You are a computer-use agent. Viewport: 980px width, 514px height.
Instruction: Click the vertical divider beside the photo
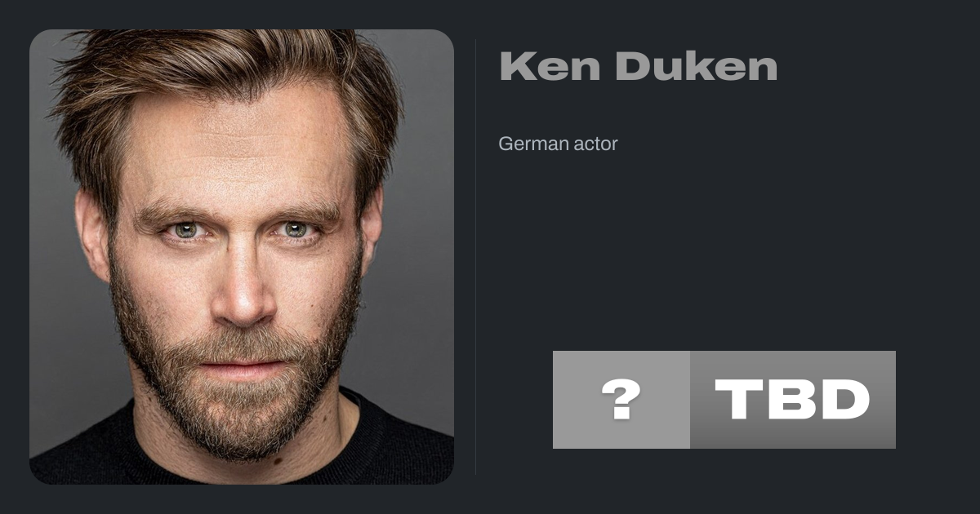tap(476, 257)
